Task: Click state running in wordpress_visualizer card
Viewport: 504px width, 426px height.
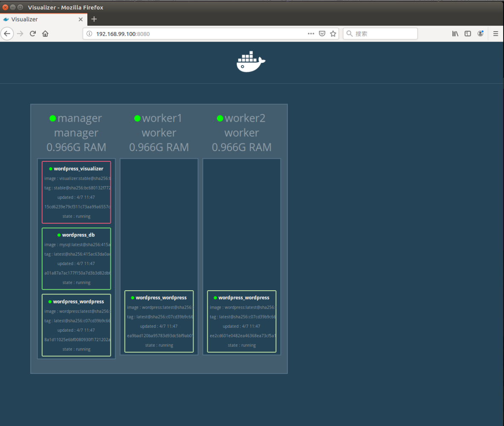Action: pyautogui.click(x=76, y=216)
